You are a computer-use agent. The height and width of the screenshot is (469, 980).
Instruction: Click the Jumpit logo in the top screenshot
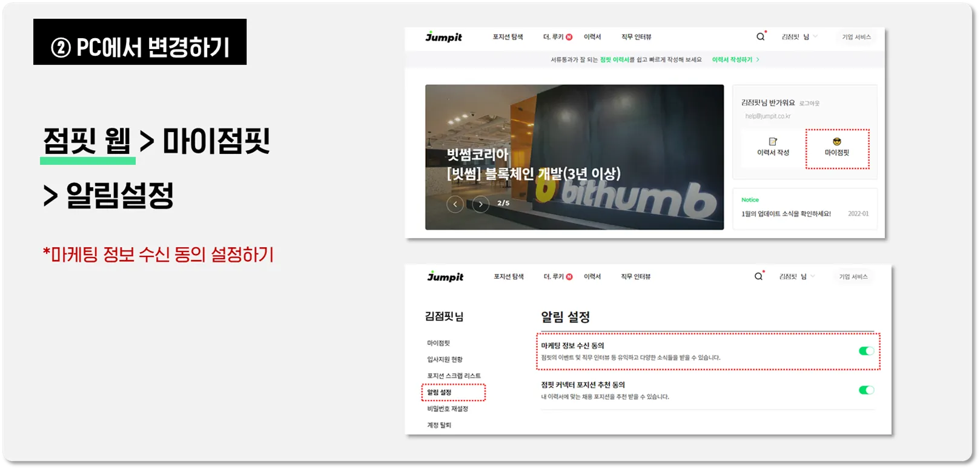[x=443, y=37]
